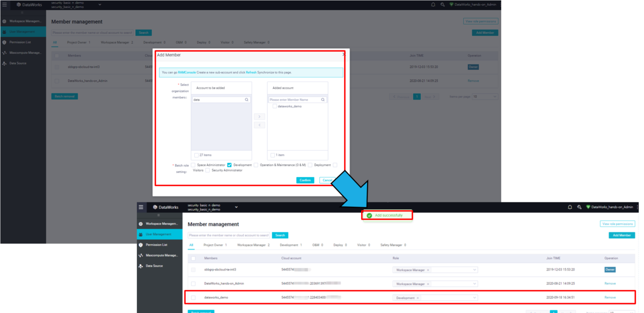The width and height of the screenshot is (644, 313).
Task: Open role dropdown for dataworks_demo member
Action: [x=435, y=297]
